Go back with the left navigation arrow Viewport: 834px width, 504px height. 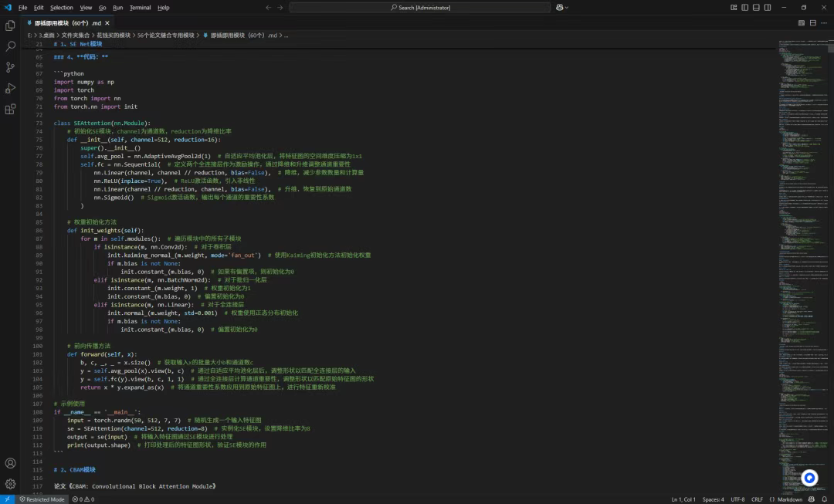pyautogui.click(x=268, y=8)
